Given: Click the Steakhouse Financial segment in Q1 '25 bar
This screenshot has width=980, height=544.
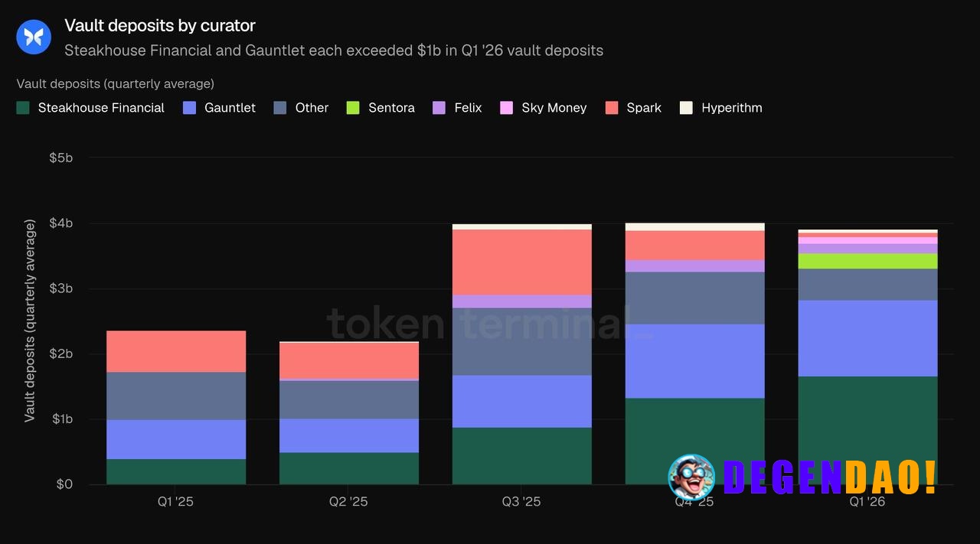Looking at the screenshot, I should (176, 472).
